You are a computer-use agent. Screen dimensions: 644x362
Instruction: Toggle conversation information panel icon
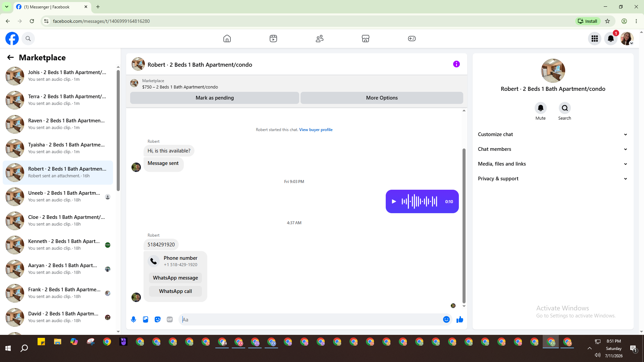[457, 64]
